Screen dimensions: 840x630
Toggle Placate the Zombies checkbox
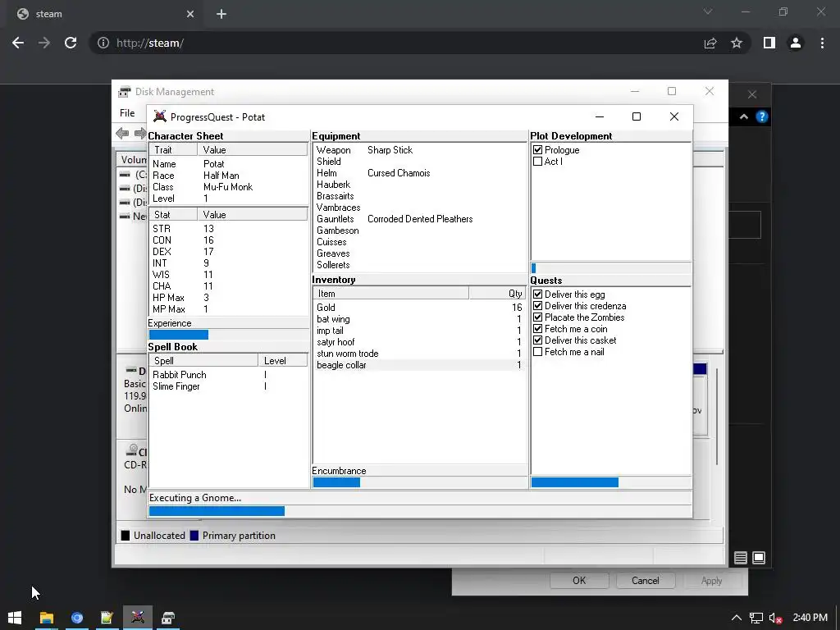pos(538,317)
